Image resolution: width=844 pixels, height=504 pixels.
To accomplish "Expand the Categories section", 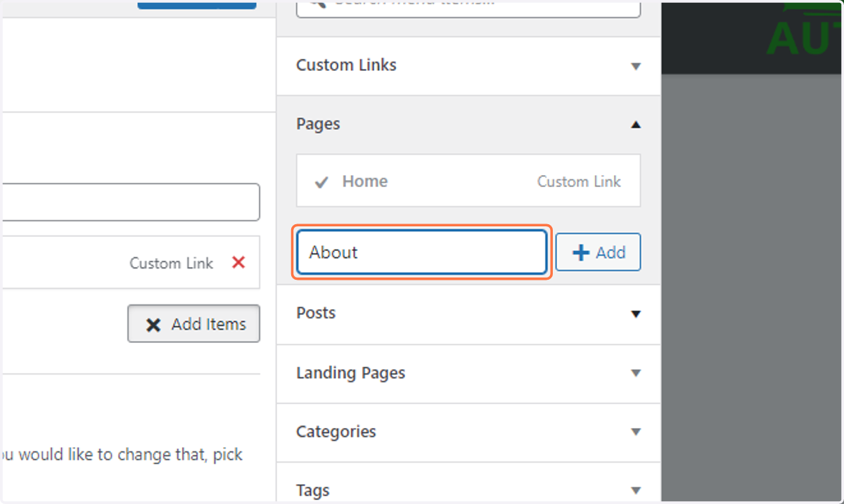I will 468,432.
